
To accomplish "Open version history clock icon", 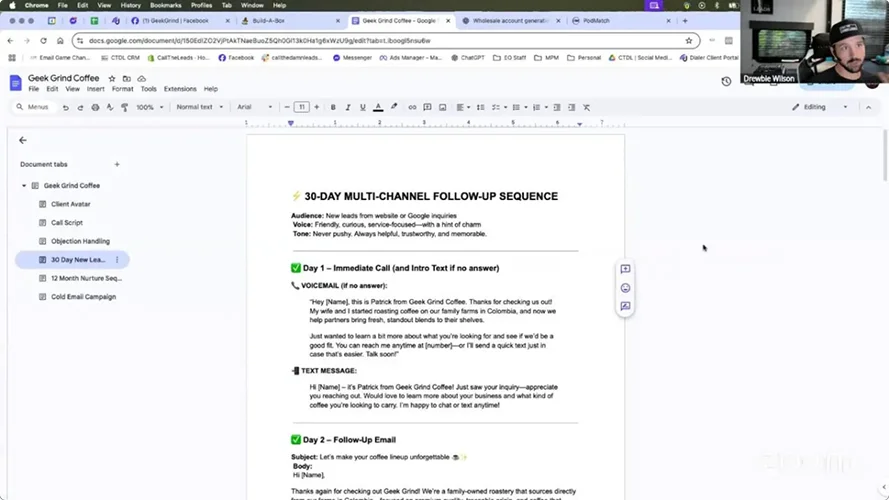I will point(726,82).
